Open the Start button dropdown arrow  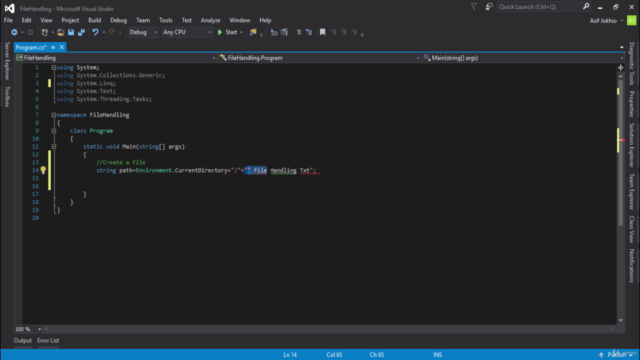coord(241,32)
